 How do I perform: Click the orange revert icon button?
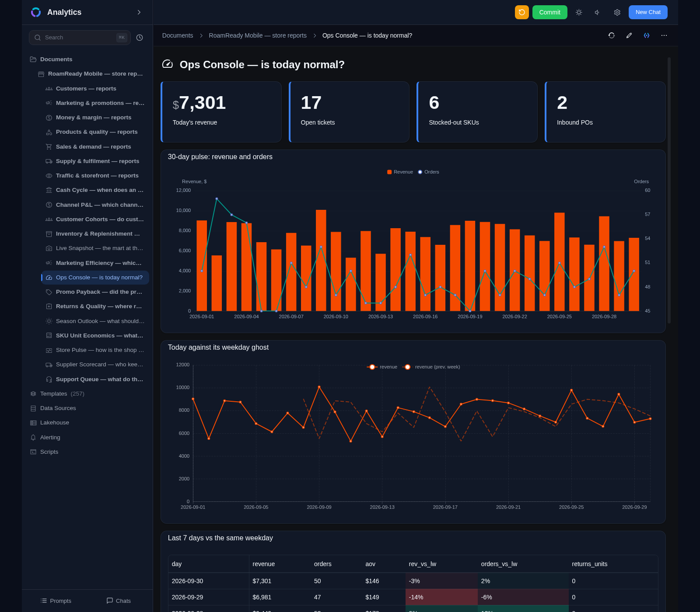pyautogui.click(x=521, y=12)
